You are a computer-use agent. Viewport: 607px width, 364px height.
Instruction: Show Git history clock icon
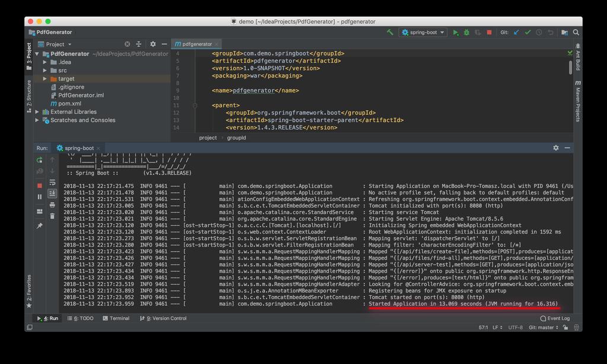539,33
